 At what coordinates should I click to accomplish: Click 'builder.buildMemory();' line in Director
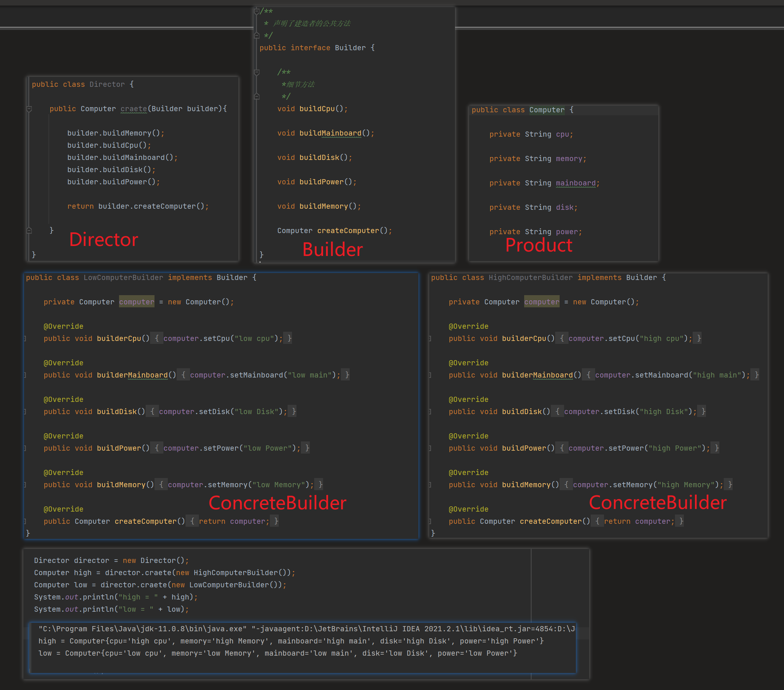[116, 133]
